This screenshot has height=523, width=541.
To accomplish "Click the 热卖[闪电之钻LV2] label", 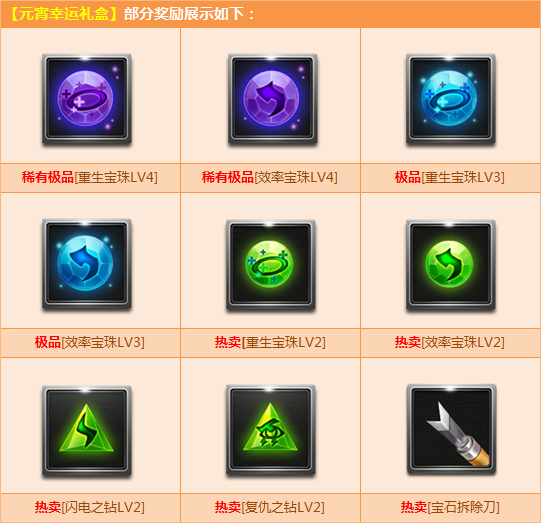I will [90, 507].
